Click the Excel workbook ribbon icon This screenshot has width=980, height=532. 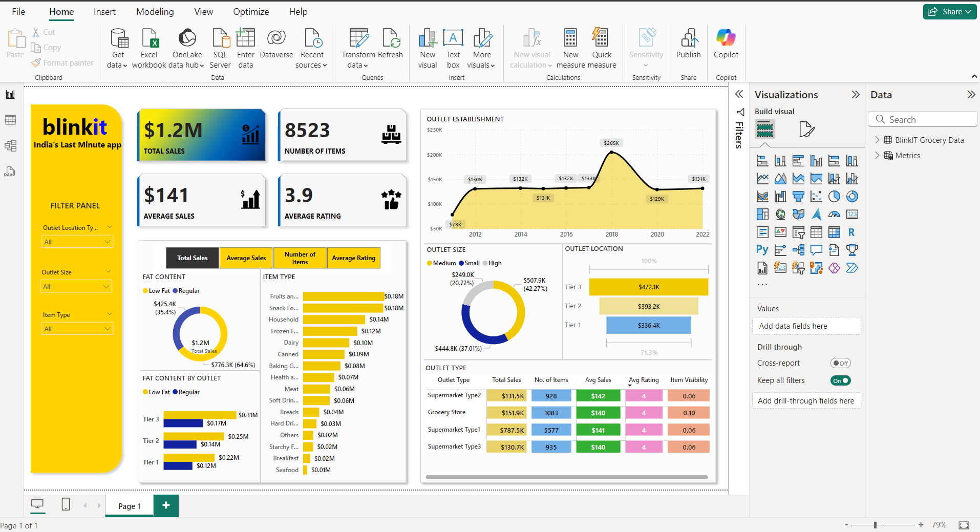pos(149,49)
